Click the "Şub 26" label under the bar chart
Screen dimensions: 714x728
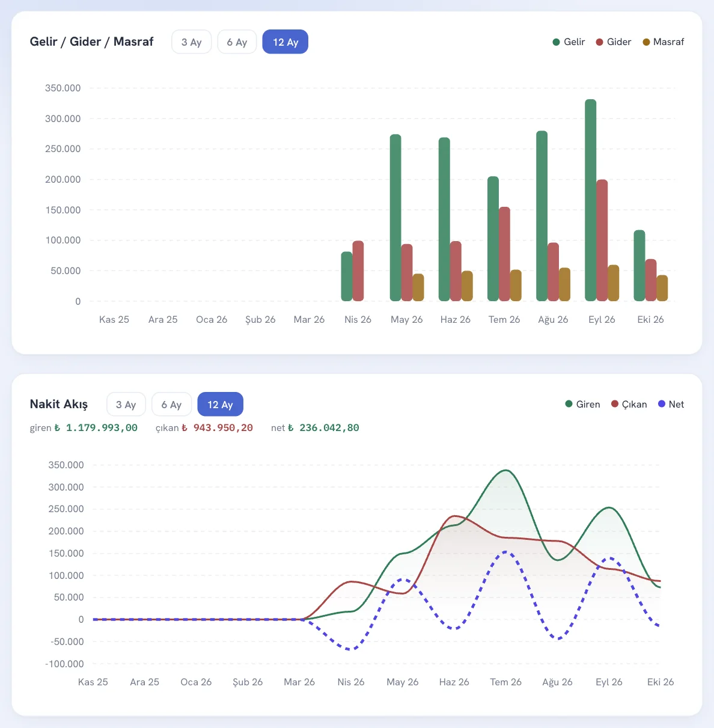(x=260, y=320)
